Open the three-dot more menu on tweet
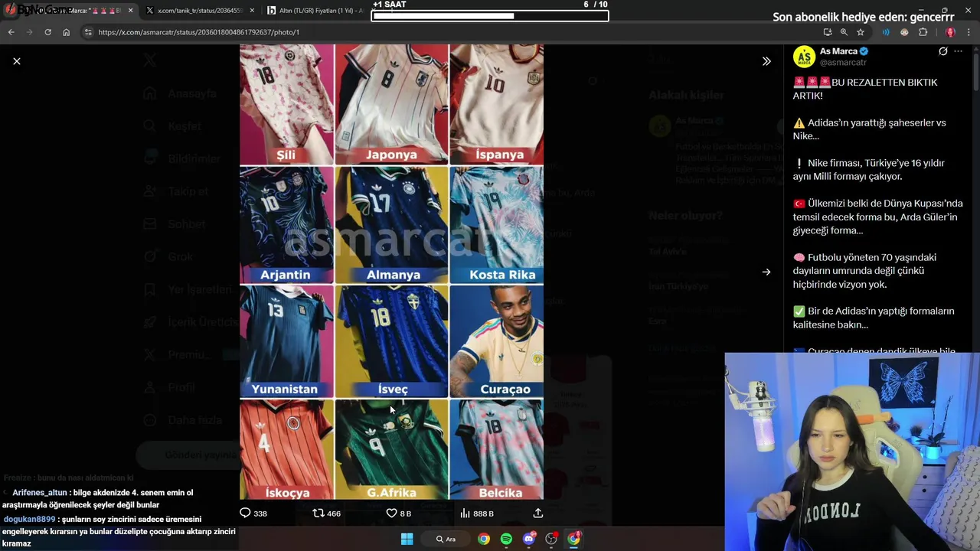 958,51
